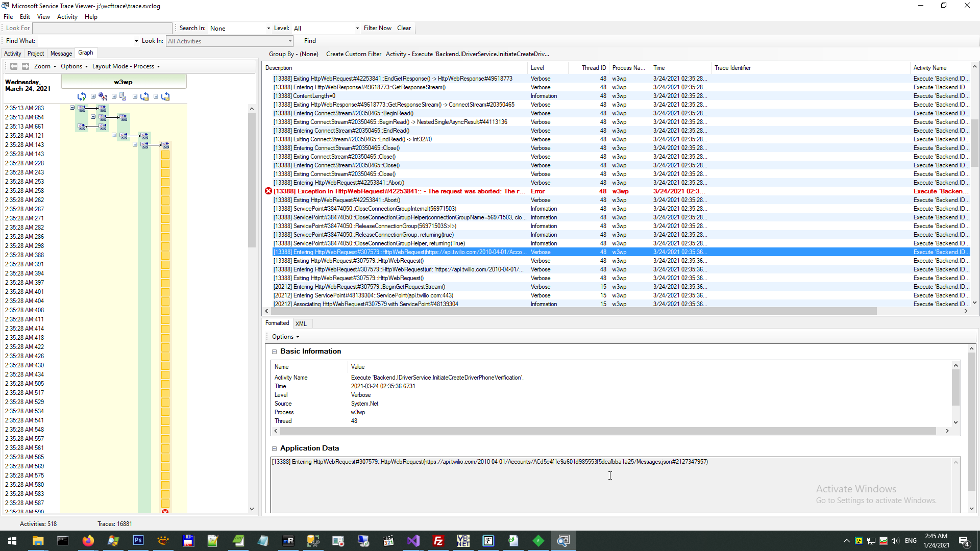The width and height of the screenshot is (980, 551).
Task: Click the transfer icon at 2:35:13 AM:283
Action: (82, 108)
